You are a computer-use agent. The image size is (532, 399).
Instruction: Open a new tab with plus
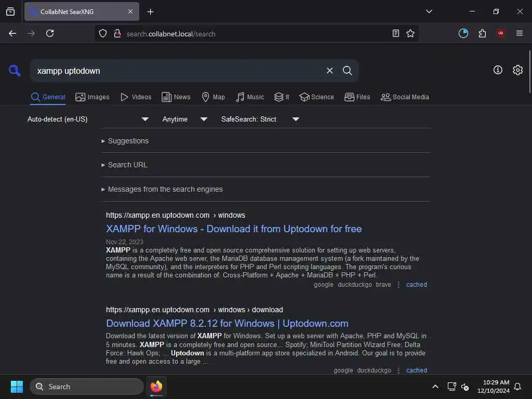pyautogui.click(x=150, y=12)
